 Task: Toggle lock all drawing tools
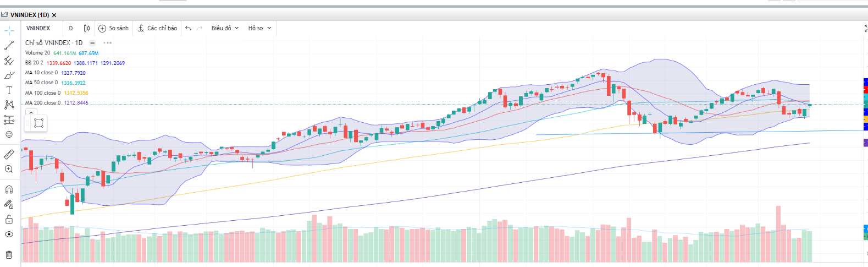(9, 220)
